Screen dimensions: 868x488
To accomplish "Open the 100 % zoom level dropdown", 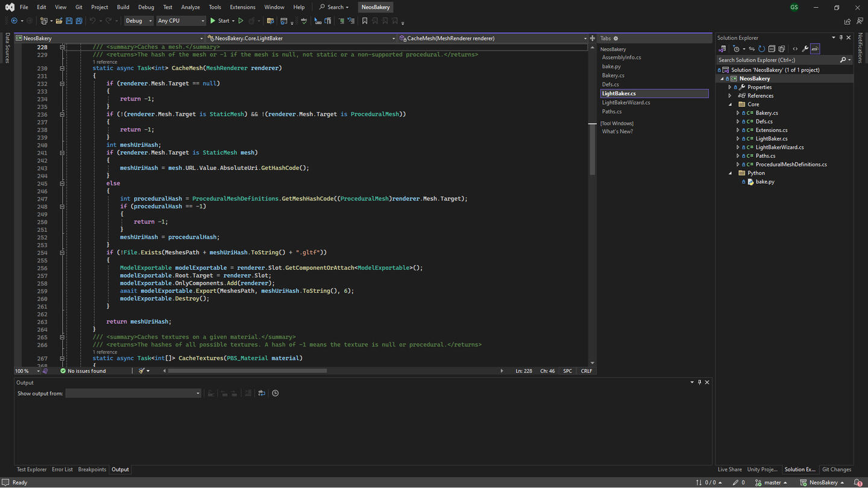I will coord(27,371).
